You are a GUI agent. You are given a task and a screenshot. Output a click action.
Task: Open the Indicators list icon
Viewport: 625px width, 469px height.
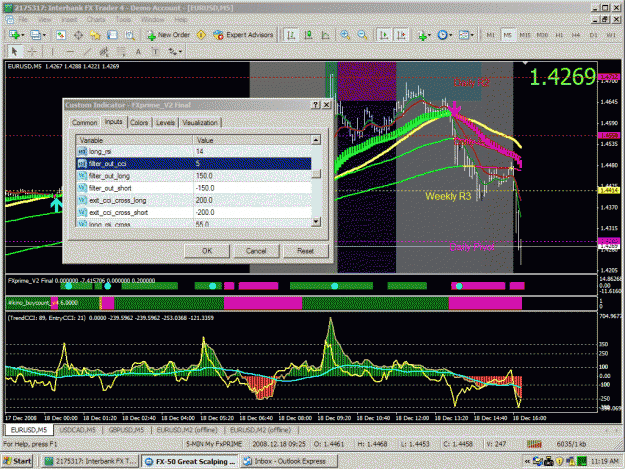[423, 35]
